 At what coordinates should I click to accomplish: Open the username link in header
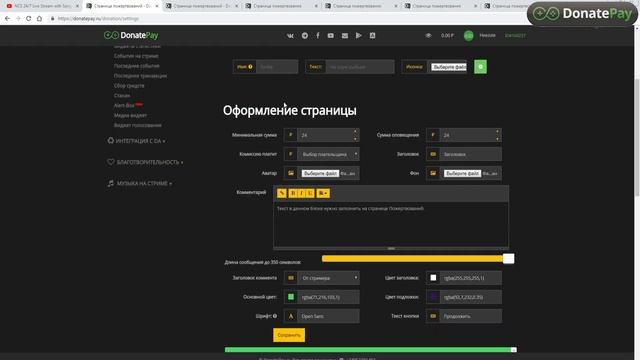point(515,36)
